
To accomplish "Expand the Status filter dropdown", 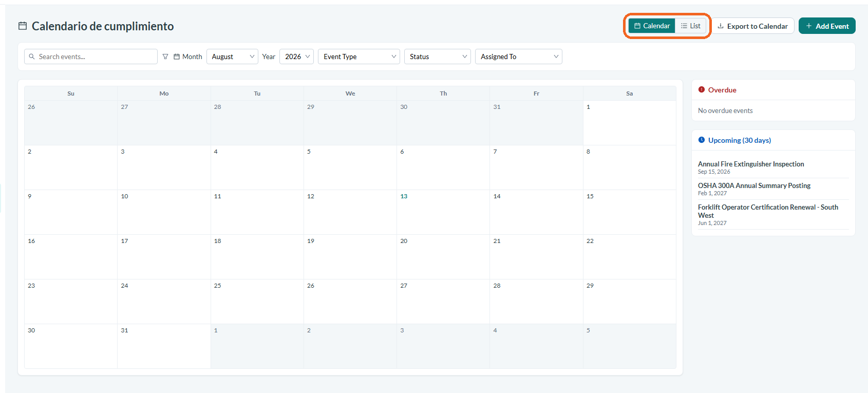I will [438, 57].
